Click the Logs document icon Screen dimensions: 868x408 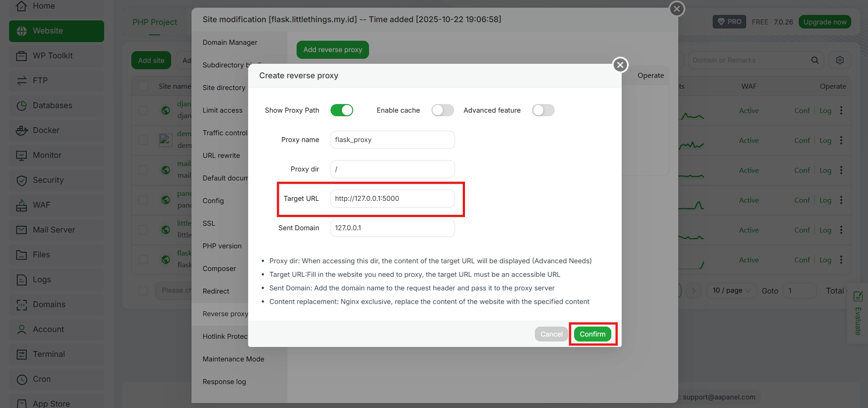click(21, 280)
